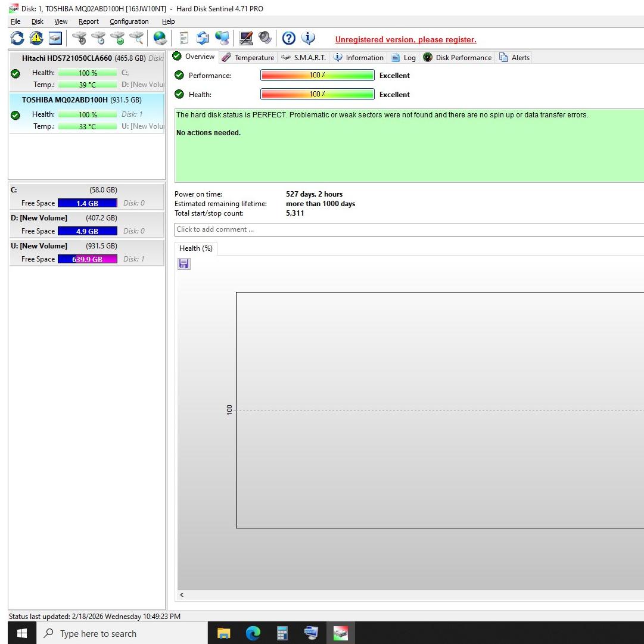Screen dimensions: 644x644
Task: Click the disk with magnifier test icon
Action: 137,38
